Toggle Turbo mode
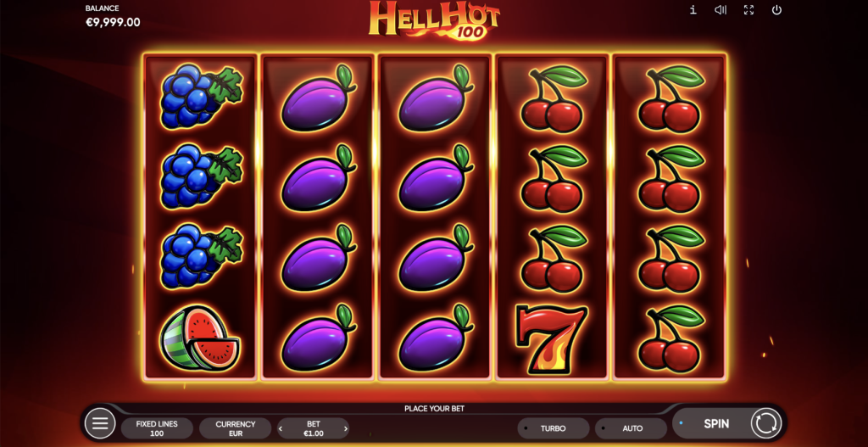 tap(553, 428)
